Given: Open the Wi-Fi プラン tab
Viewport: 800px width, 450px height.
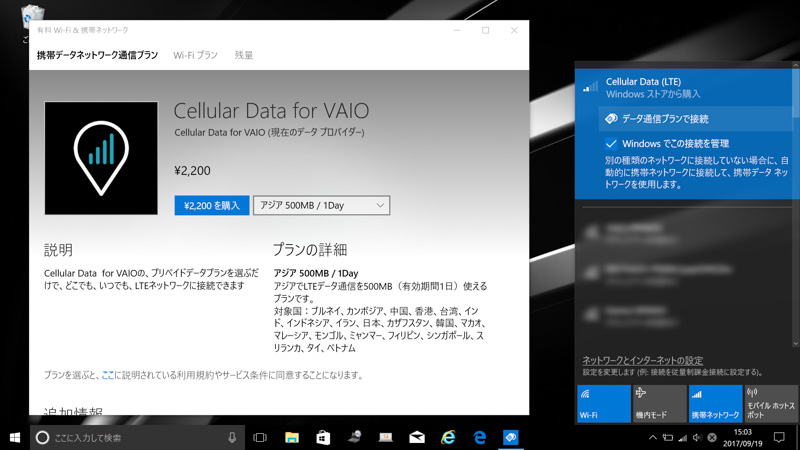Looking at the screenshot, I should [195, 55].
